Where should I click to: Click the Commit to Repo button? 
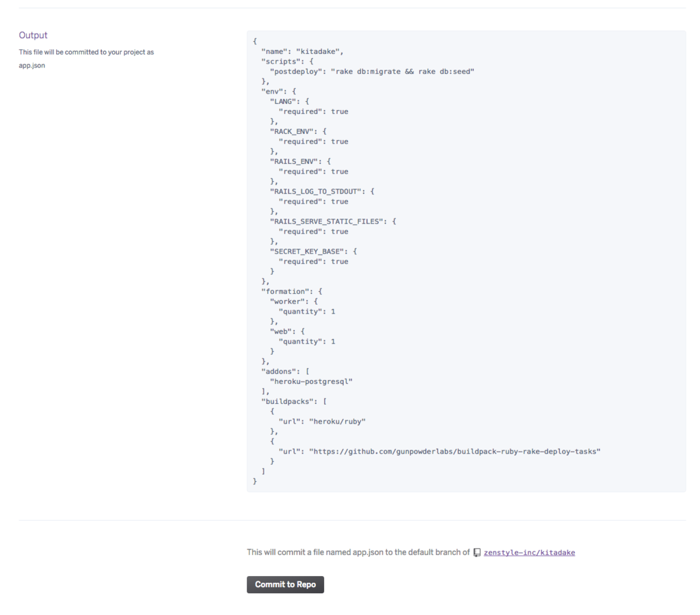click(x=285, y=584)
